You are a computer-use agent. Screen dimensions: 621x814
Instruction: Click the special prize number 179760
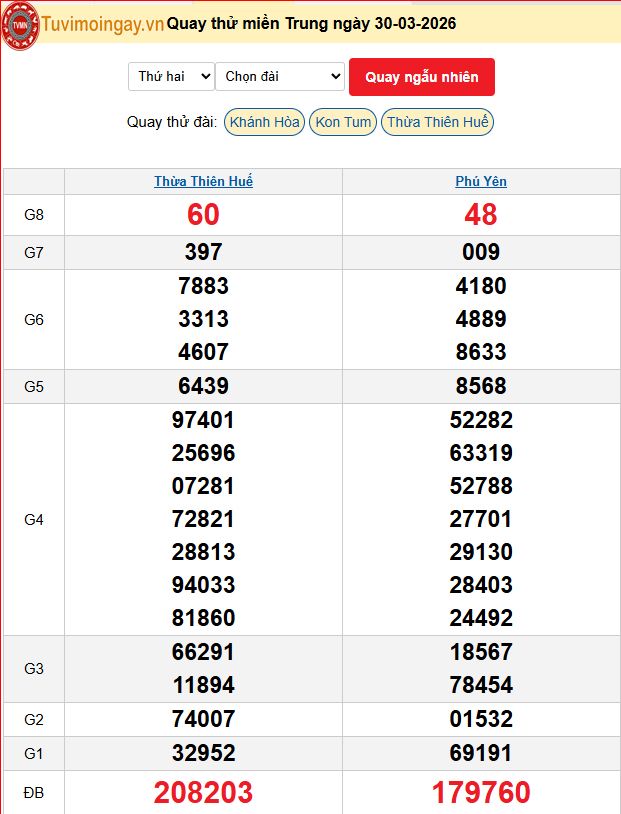(x=481, y=793)
